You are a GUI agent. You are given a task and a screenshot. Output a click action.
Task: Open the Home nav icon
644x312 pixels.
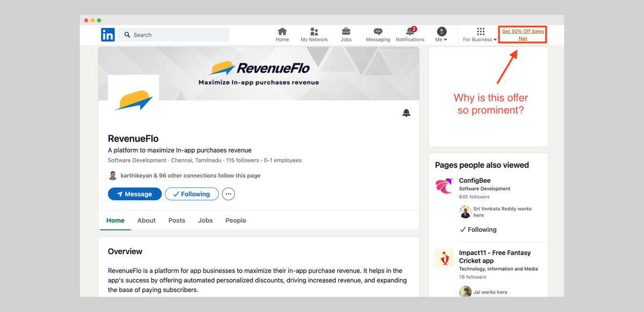coord(282,35)
